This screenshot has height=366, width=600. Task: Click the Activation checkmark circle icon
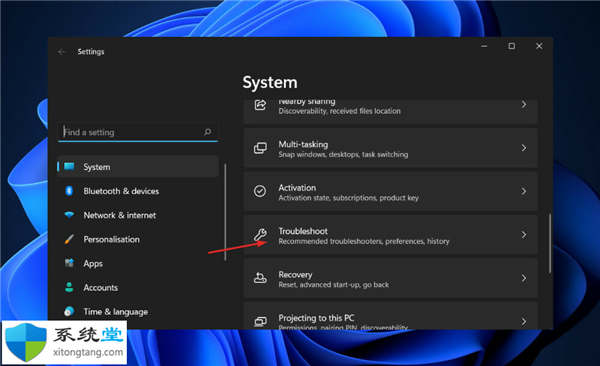[260, 191]
